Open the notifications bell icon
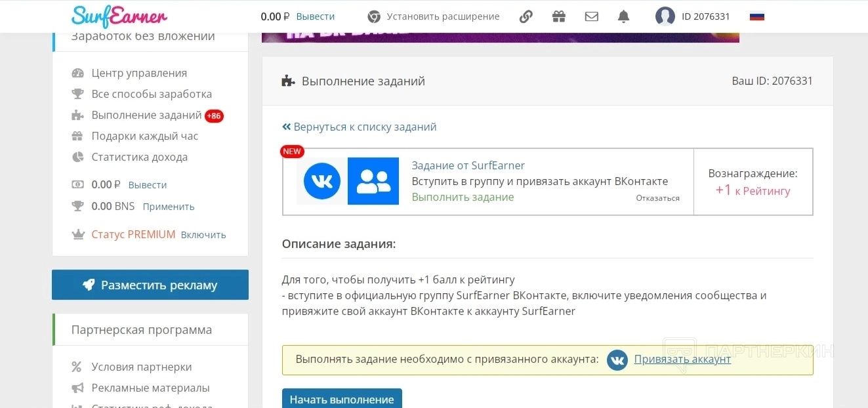 [624, 16]
